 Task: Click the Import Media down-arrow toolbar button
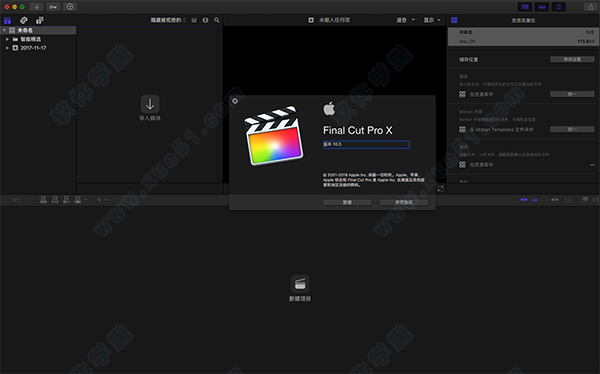(x=36, y=7)
